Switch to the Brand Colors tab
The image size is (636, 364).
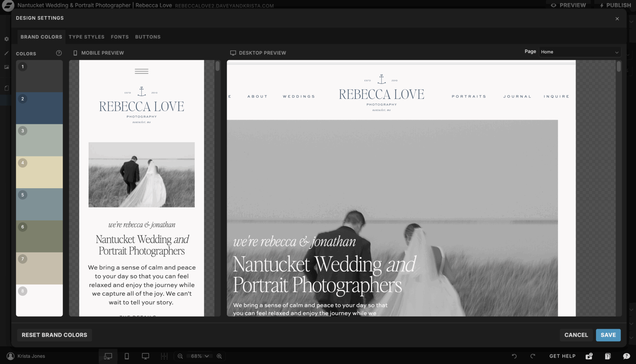tap(41, 37)
